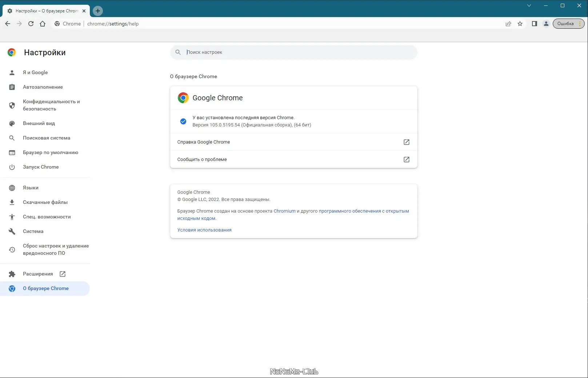This screenshot has width=588, height=378.
Task: Click the download icon beside Скачанные файлы
Action: pyautogui.click(x=12, y=202)
